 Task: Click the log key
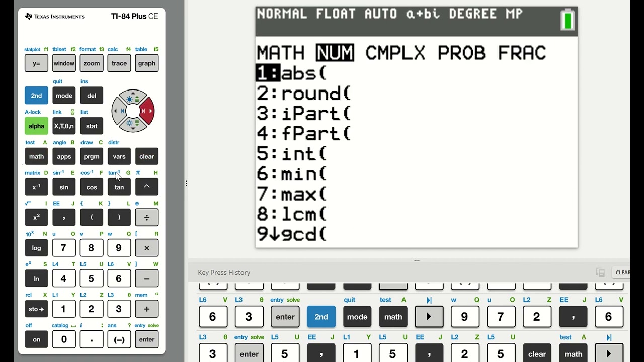click(x=36, y=248)
